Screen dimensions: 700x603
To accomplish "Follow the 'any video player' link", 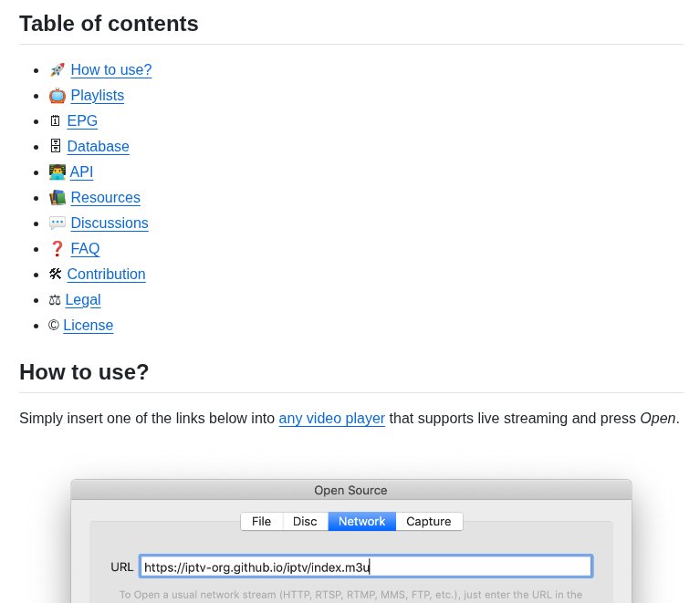I will (331, 419).
